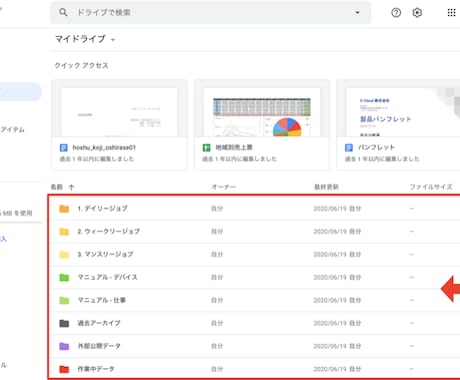Click the pale yellow 3. マンスリージョブ folder icon
The height and width of the screenshot is (380, 460).
pyautogui.click(x=64, y=255)
